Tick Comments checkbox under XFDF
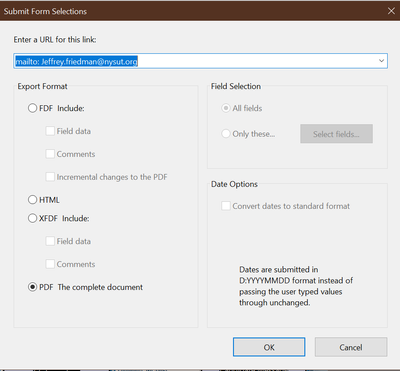The width and height of the screenshot is (400, 371). [50, 264]
